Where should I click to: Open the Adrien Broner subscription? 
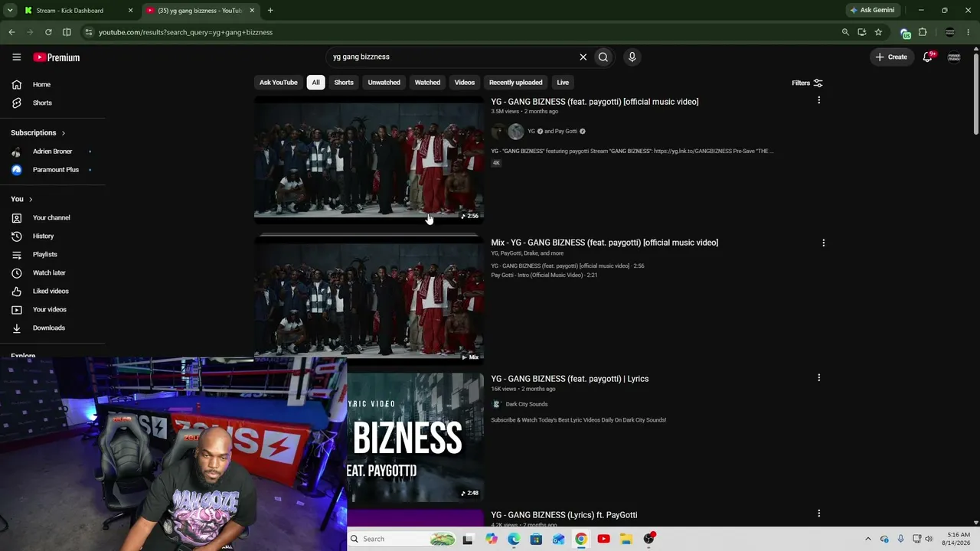52,152
